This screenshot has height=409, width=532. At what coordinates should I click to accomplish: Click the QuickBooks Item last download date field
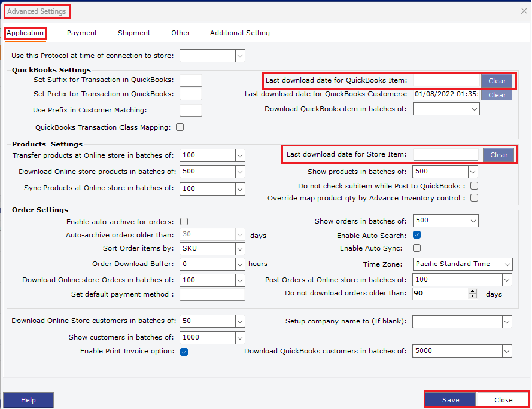coord(446,80)
